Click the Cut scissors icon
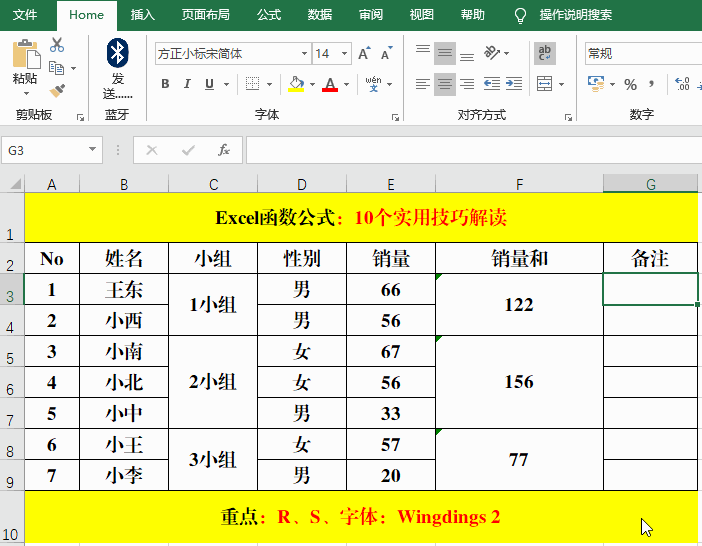This screenshot has width=702, height=546. [57, 45]
